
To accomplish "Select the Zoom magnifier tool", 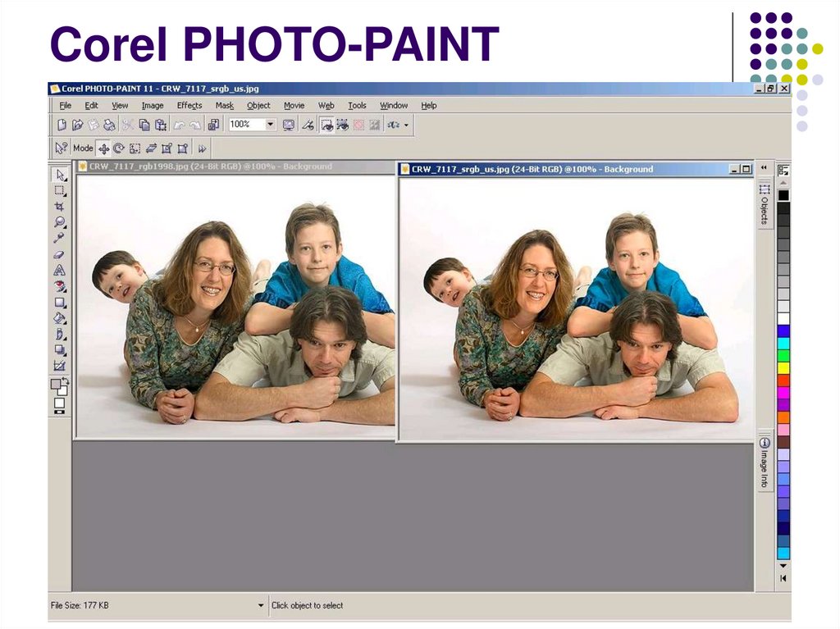I will [x=60, y=221].
